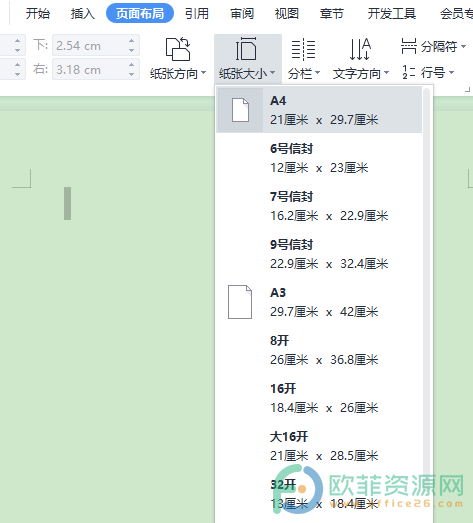This screenshot has height=523, width=473.
Task: Click the 行号 line numbers icon
Action: [409, 72]
